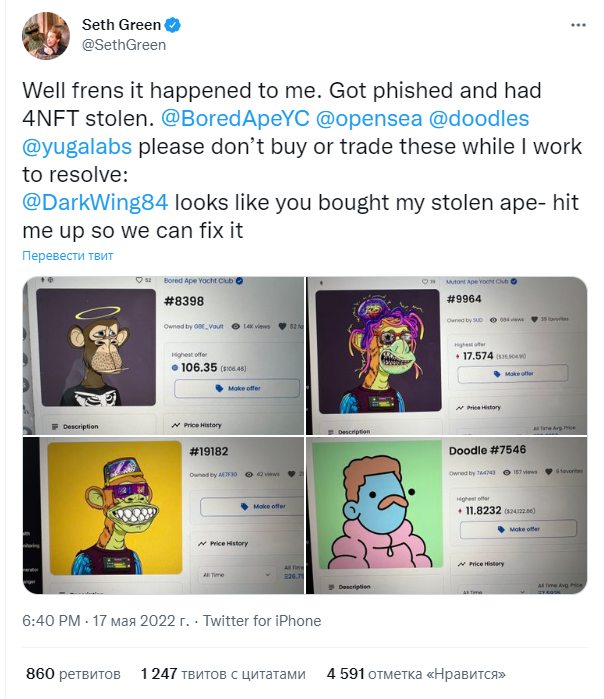Image resolution: width=604 pixels, height=699 pixels.
Task: Click the @doodles mention
Action: 479,119
